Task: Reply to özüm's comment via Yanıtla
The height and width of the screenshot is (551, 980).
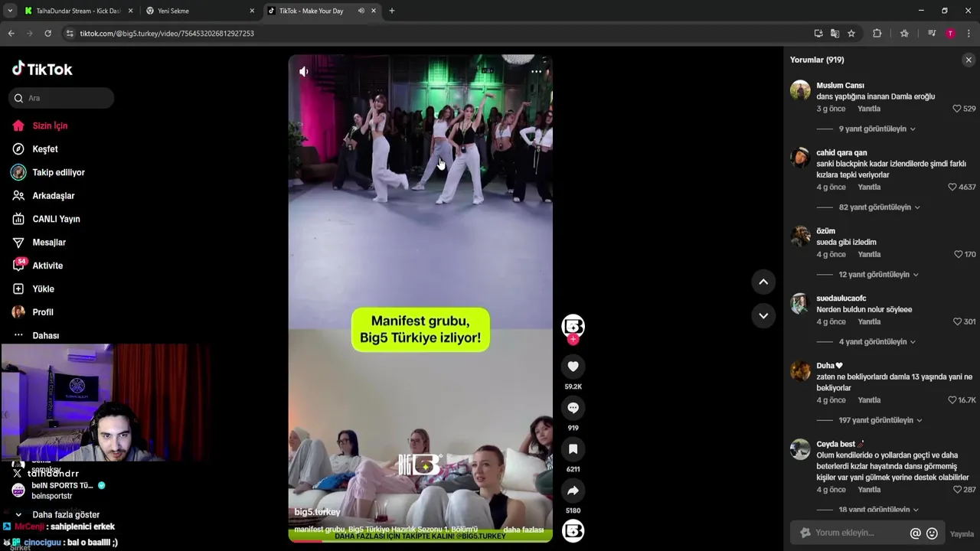Action: 869,254
